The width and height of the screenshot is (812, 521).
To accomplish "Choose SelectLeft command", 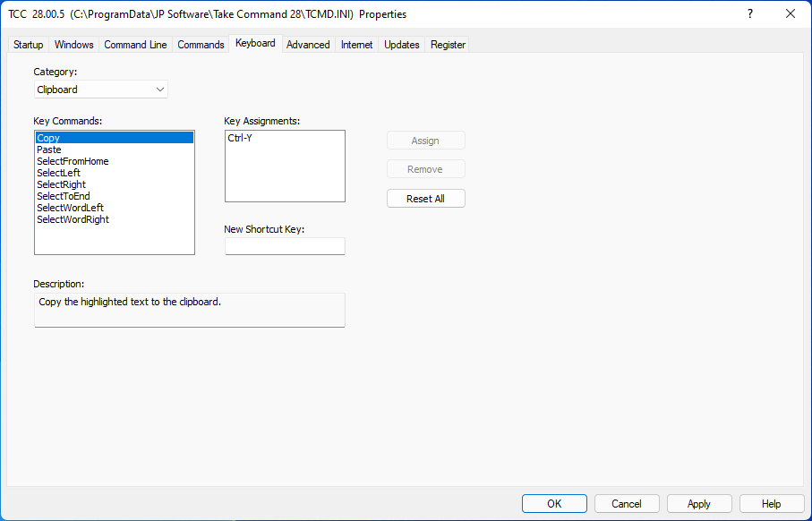I will 115,173.
